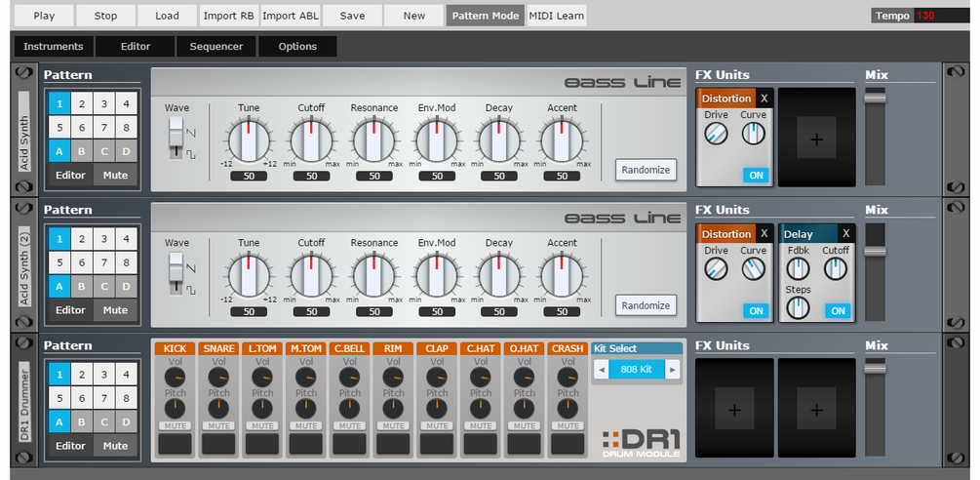Click next kit arrow beside 808 Kit
This screenshot has width=980, height=480.
point(673,370)
